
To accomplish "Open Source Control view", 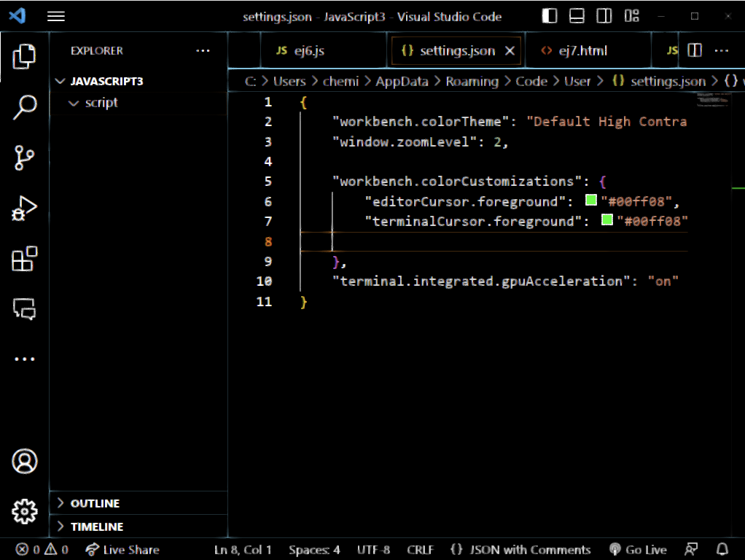I will tap(24, 157).
